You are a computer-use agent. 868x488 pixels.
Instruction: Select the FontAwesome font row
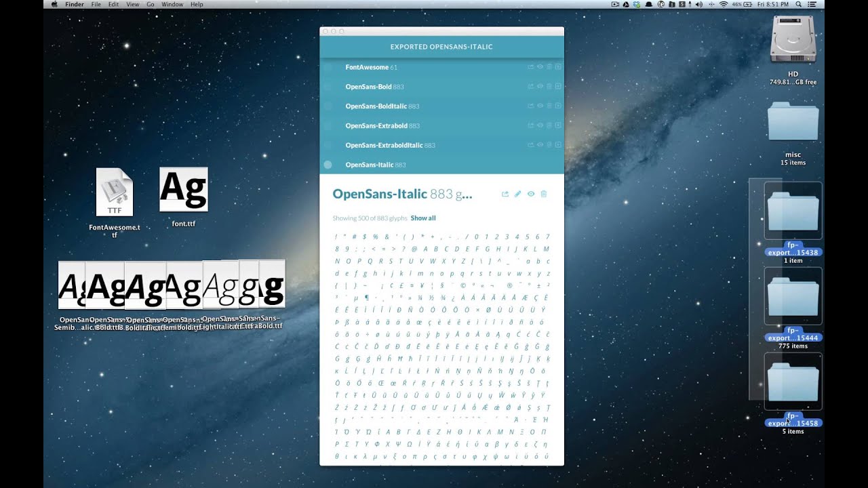[x=441, y=67]
